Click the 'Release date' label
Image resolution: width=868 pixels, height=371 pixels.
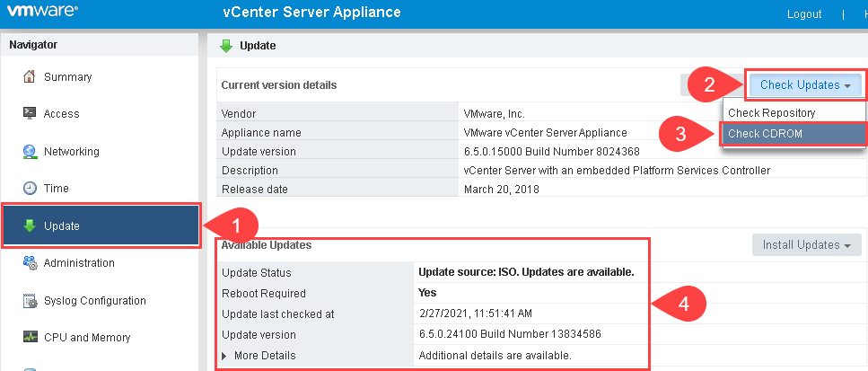[255, 189]
